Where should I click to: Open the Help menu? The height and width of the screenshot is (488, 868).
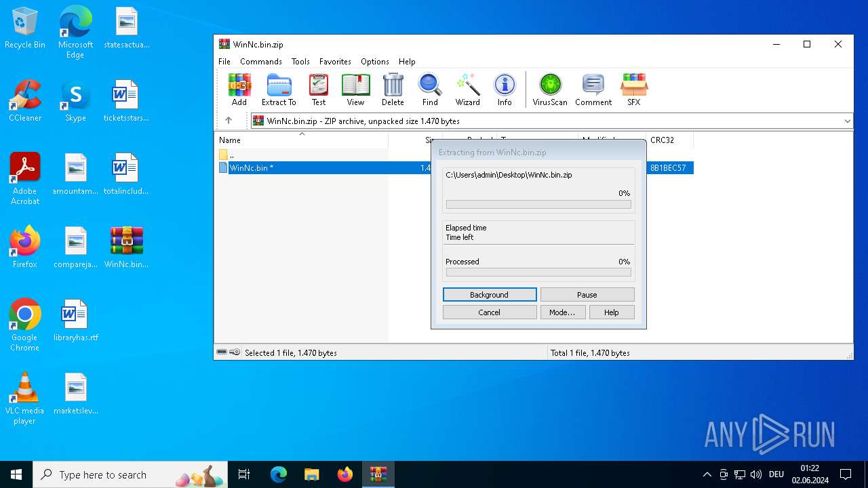point(407,61)
